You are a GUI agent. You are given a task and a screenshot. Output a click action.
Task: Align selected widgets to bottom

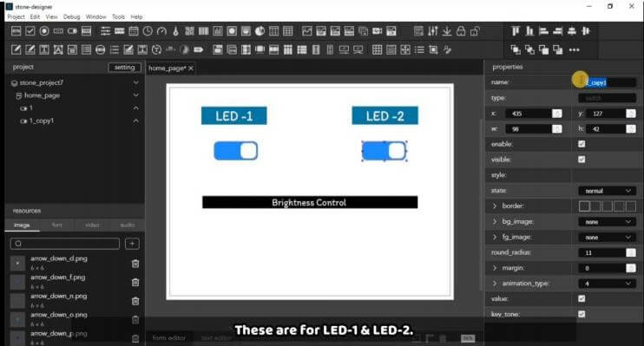point(529,31)
